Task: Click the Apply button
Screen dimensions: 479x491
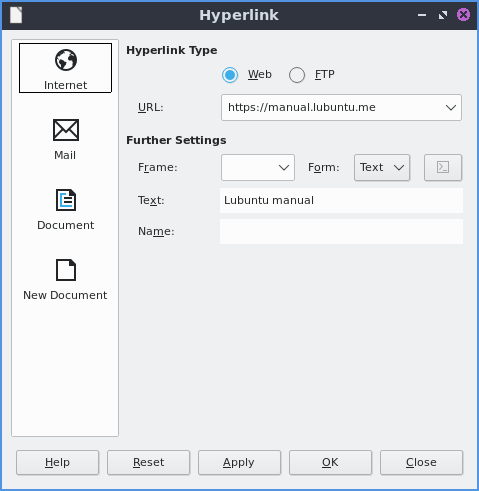Action: [239, 462]
